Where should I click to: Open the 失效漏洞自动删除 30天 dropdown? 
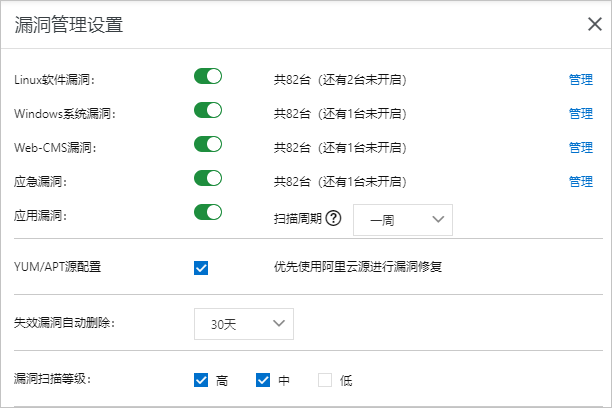click(x=244, y=324)
